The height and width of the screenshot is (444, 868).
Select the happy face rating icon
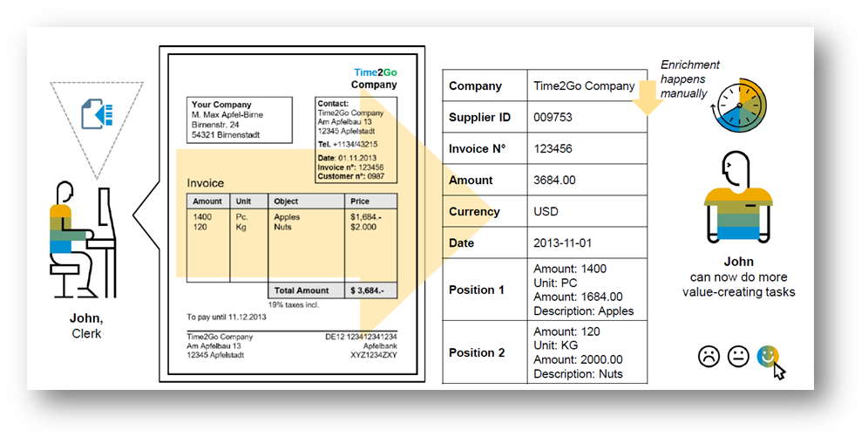click(768, 355)
